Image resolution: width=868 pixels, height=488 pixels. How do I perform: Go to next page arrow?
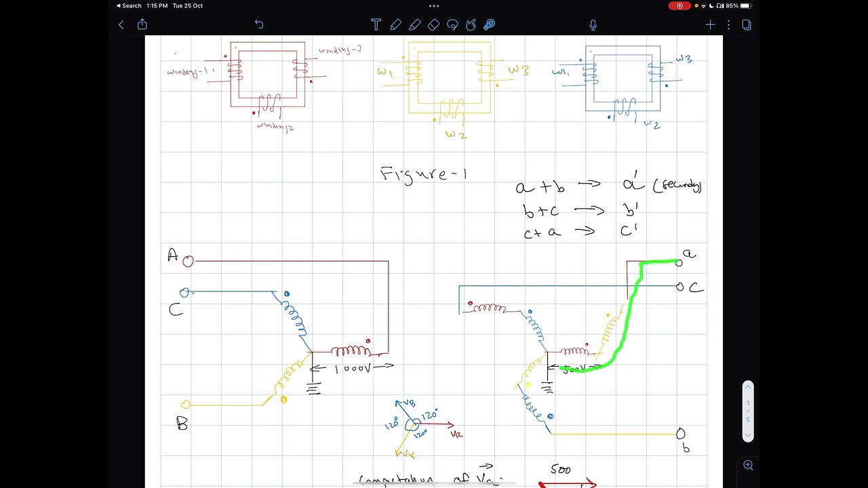[748, 436]
